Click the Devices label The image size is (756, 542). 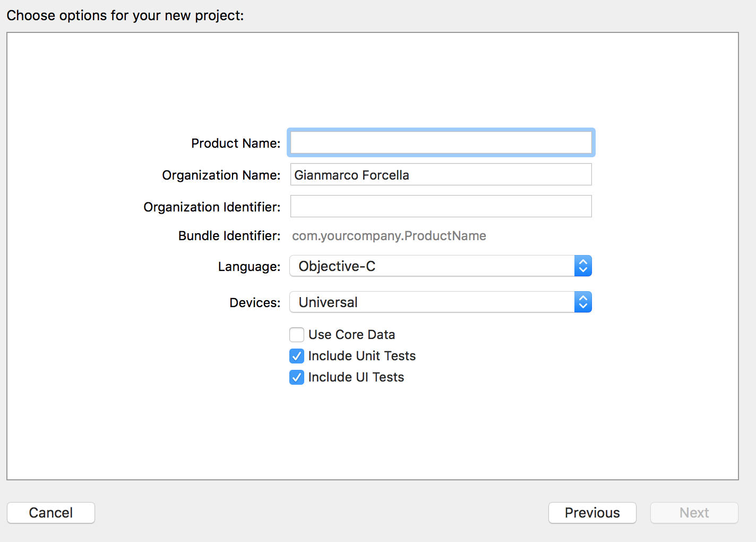[255, 303]
